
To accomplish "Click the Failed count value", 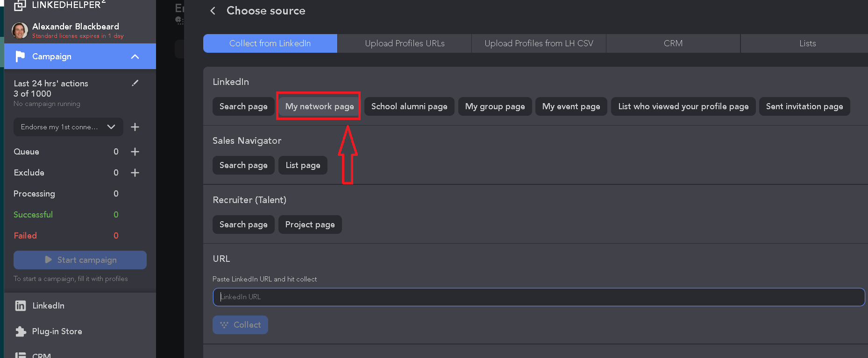I will pyautogui.click(x=116, y=236).
